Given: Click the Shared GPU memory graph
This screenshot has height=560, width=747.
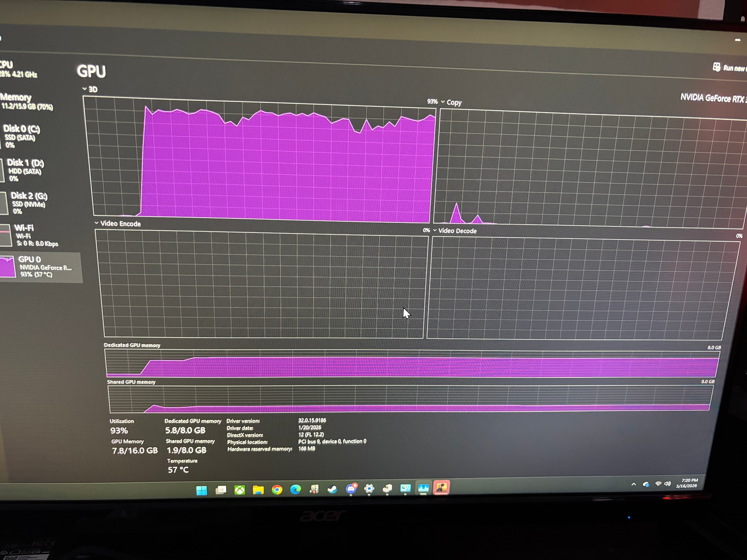Looking at the screenshot, I should tap(410, 399).
